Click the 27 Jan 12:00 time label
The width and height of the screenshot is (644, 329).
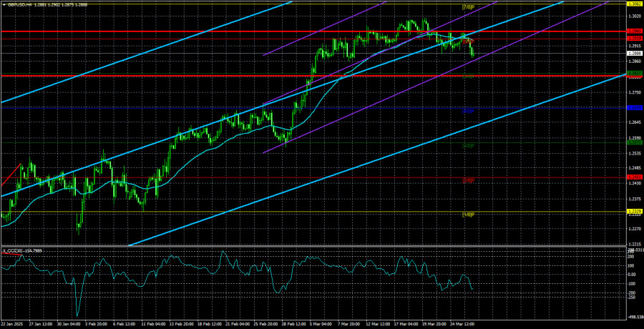coord(40,325)
